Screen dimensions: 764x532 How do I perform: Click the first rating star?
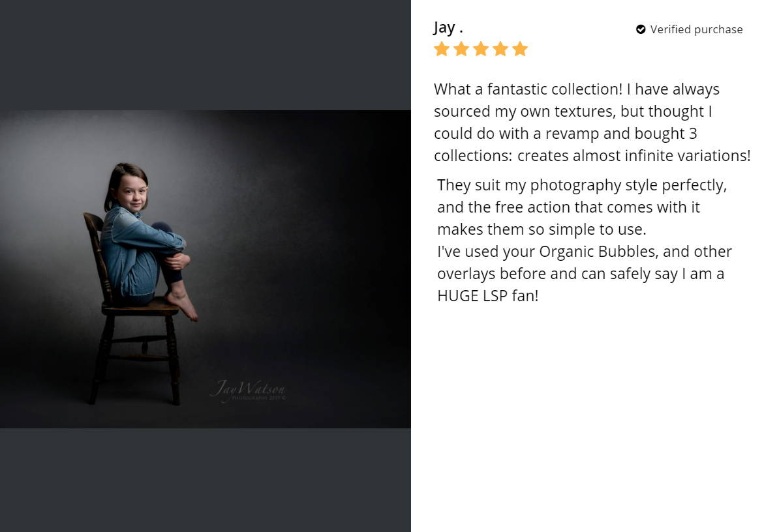[442, 49]
